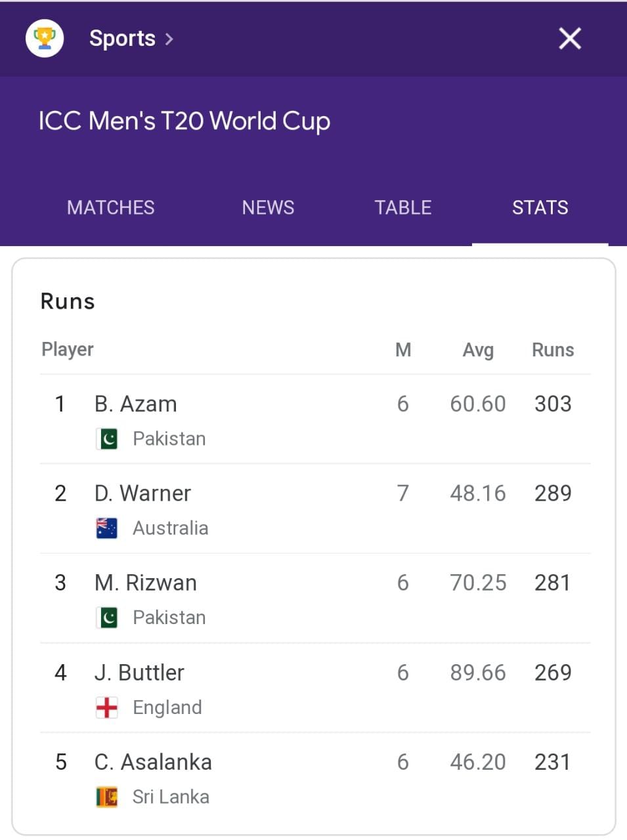Click the Australia flag icon
The width and height of the screenshot is (627, 840).
pyautogui.click(x=107, y=528)
